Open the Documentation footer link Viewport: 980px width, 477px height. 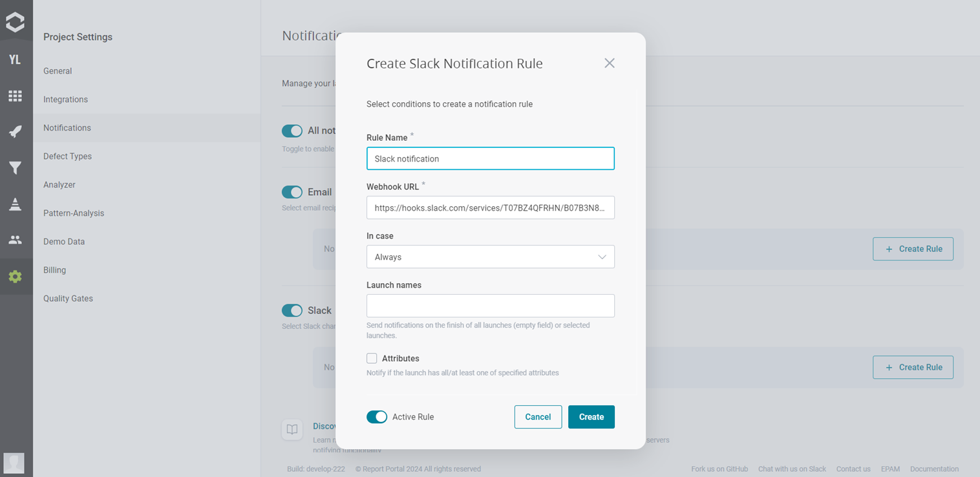934,469
